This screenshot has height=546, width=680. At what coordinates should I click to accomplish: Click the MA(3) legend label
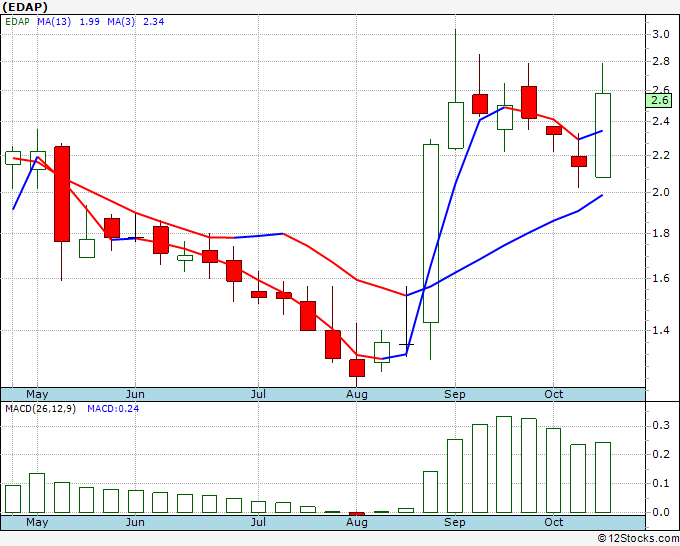pos(121,21)
